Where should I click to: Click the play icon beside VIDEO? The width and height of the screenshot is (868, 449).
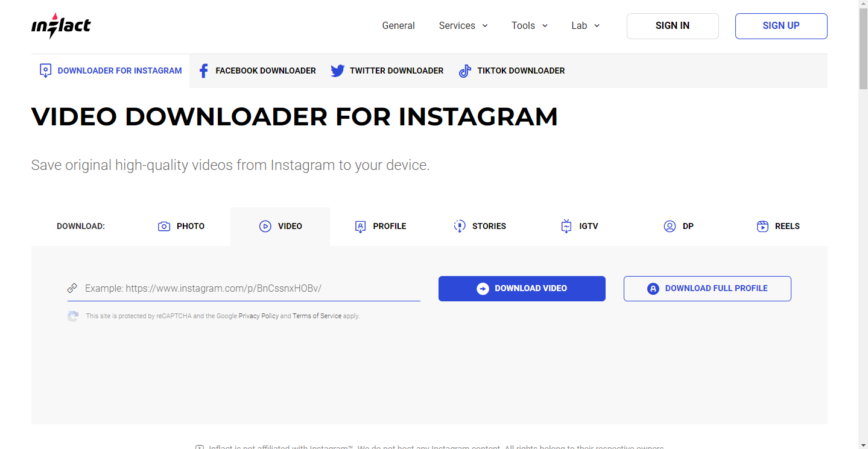pyautogui.click(x=265, y=226)
